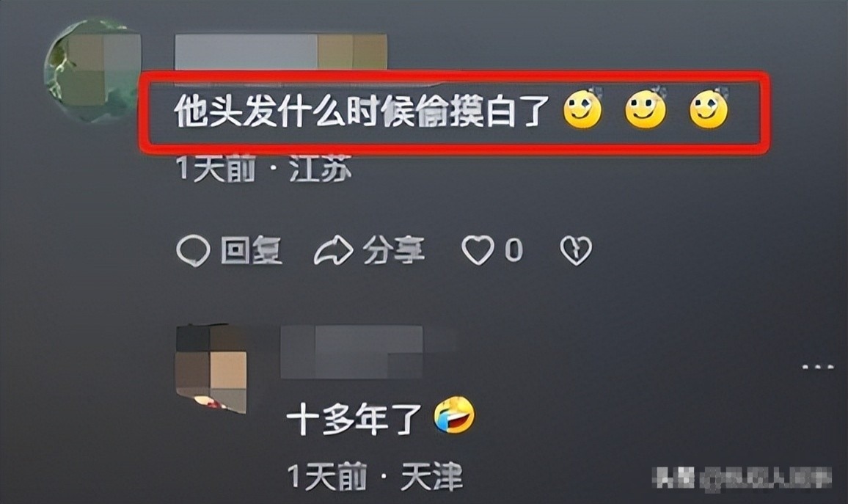This screenshot has width=848, height=504.
Task: Open the first commenter's round avatar
Action: (92, 71)
